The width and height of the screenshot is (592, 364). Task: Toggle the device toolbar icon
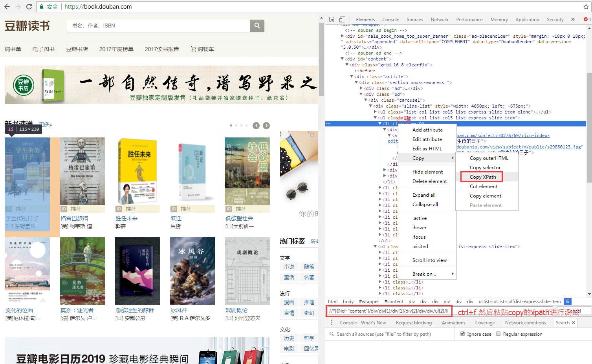pyautogui.click(x=343, y=19)
